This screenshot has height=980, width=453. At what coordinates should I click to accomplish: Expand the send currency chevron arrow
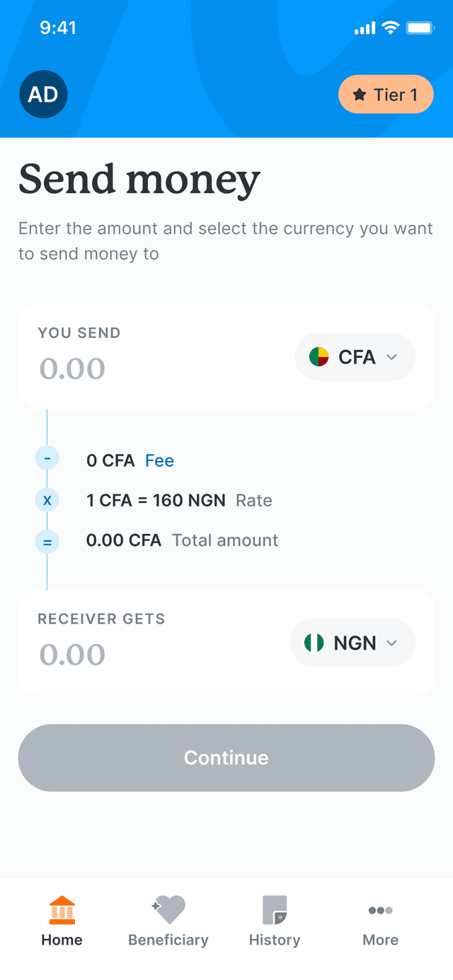(x=391, y=357)
